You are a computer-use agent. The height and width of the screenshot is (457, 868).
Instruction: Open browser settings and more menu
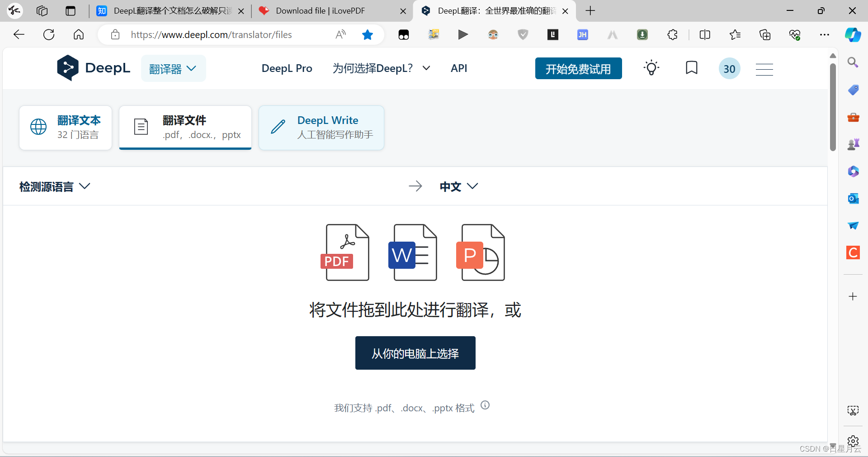825,34
